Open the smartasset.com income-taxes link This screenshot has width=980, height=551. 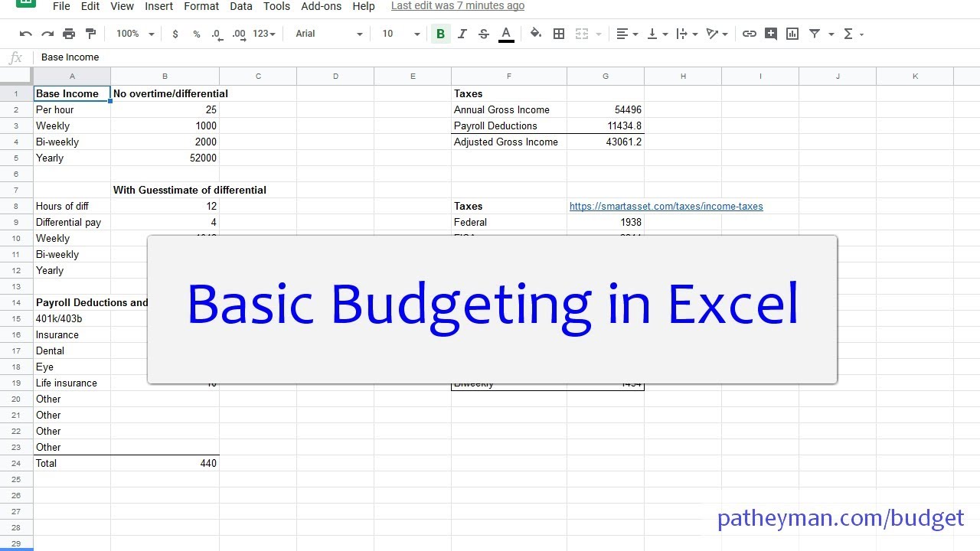[x=666, y=206]
